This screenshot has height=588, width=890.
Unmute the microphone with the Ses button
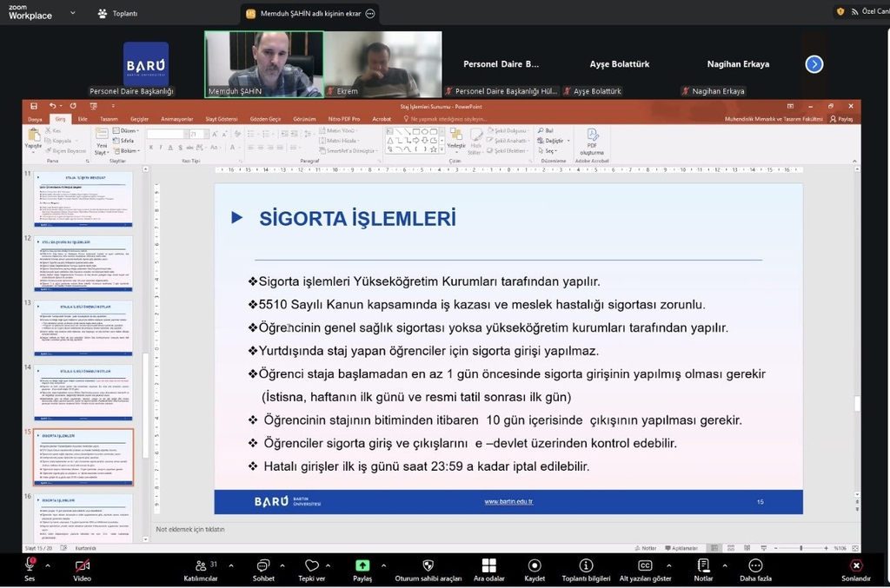pos(30,565)
